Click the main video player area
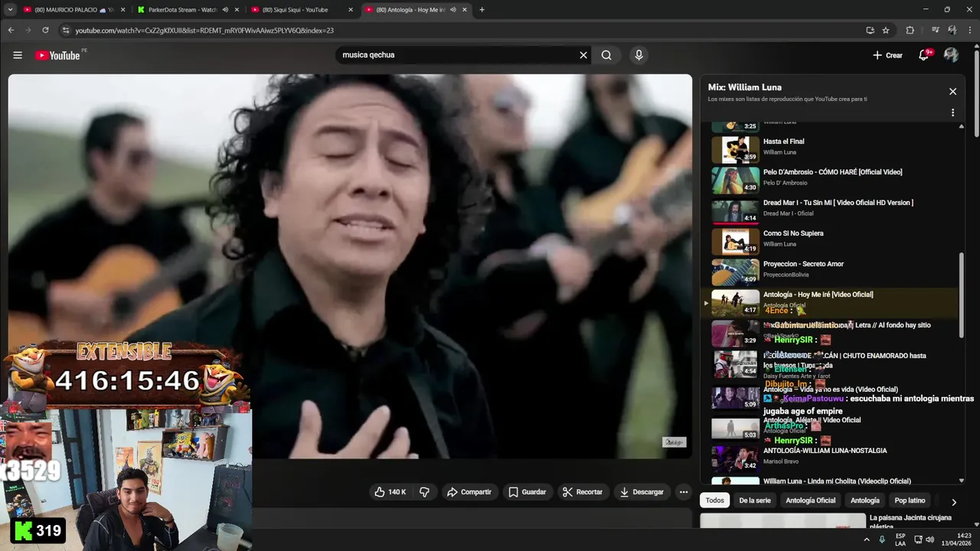The image size is (980, 551). click(350, 266)
